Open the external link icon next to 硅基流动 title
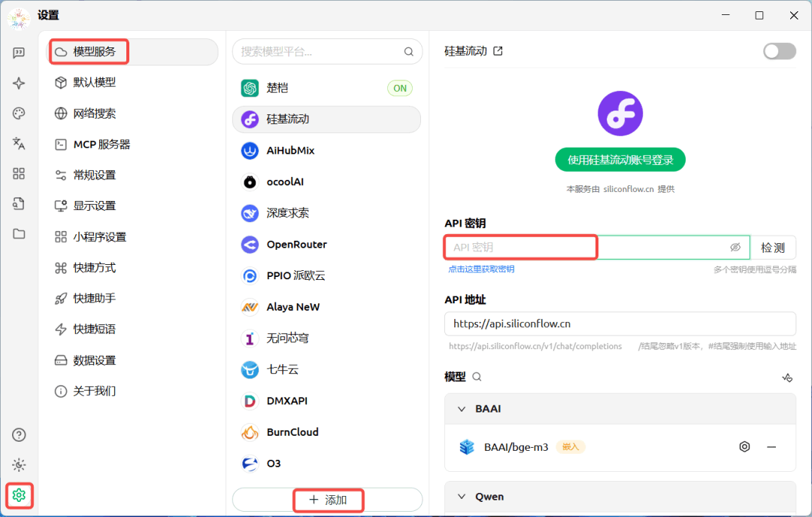This screenshot has width=812, height=517. tap(498, 51)
